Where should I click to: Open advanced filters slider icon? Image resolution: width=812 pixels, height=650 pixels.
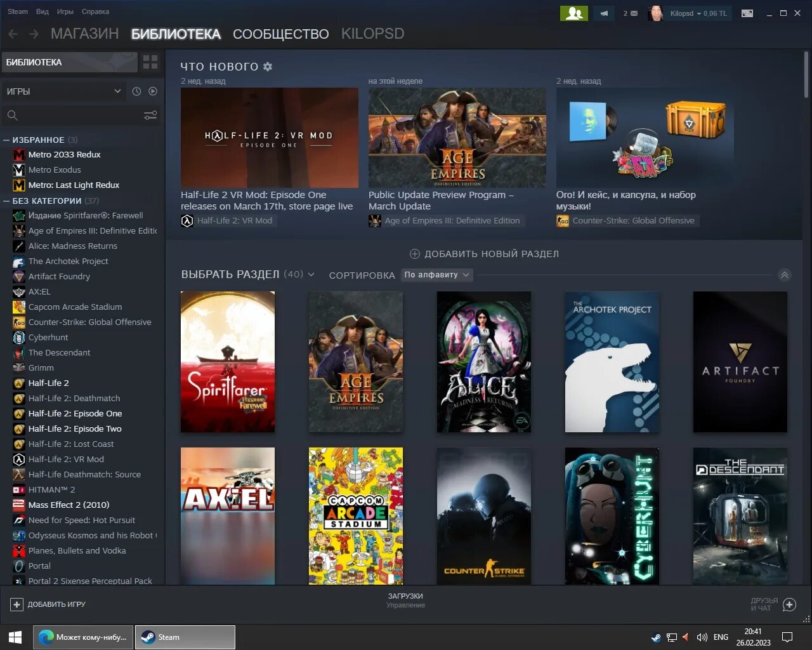150,116
